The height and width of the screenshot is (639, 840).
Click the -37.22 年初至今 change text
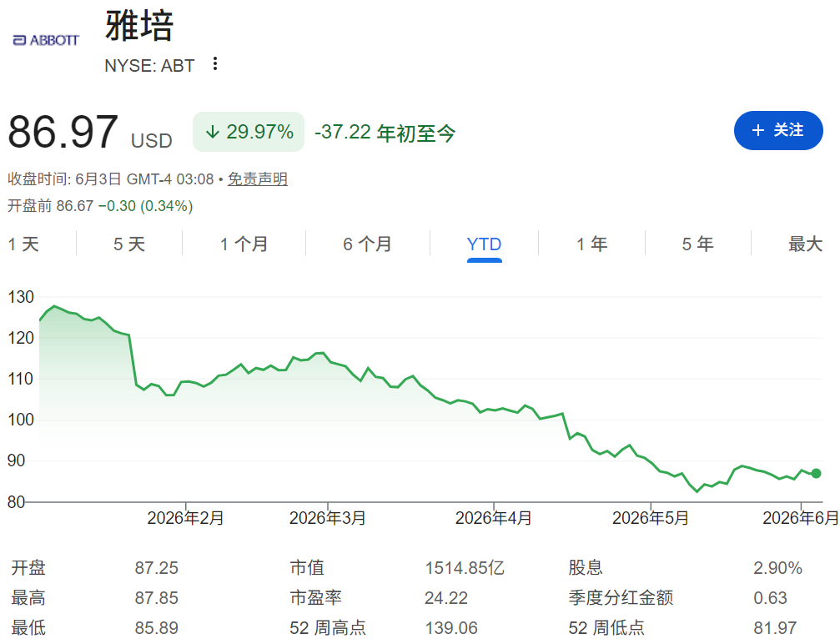385,133
